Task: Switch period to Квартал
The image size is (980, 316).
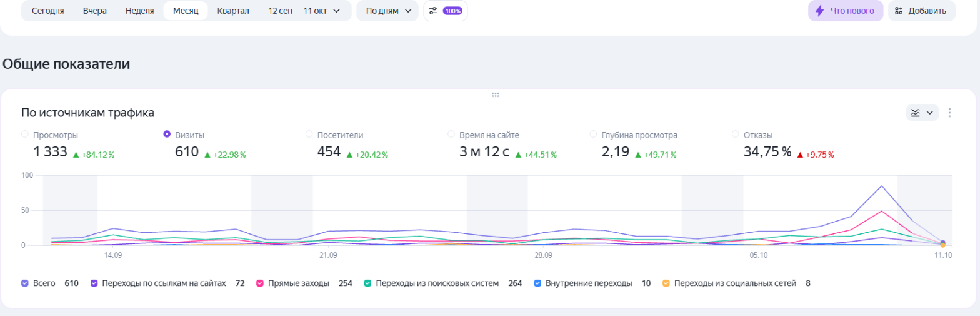Action: (233, 11)
